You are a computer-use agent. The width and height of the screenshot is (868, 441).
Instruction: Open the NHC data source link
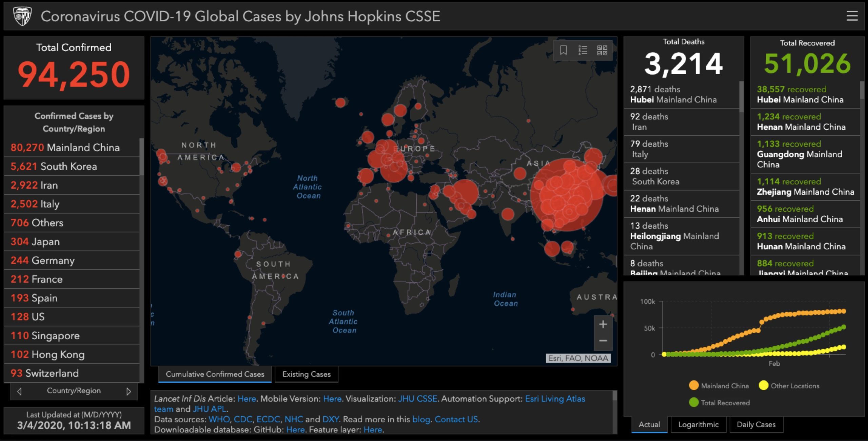(x=294, y=419)
